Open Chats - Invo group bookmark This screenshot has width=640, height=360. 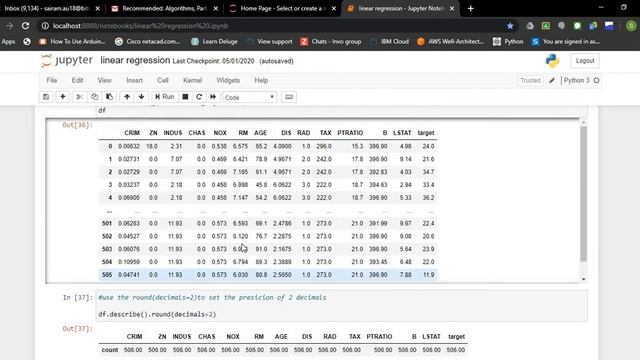coord(331,42)
